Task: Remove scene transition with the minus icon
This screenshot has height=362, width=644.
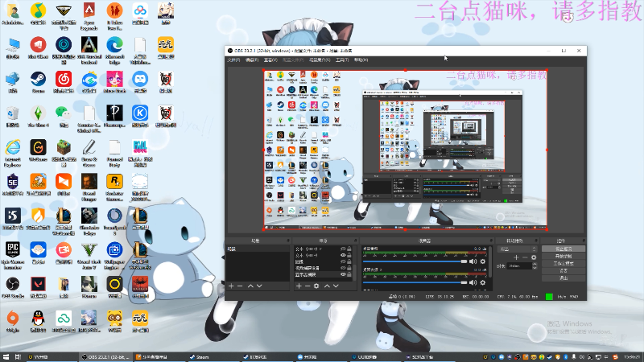Action: (525, 257)
